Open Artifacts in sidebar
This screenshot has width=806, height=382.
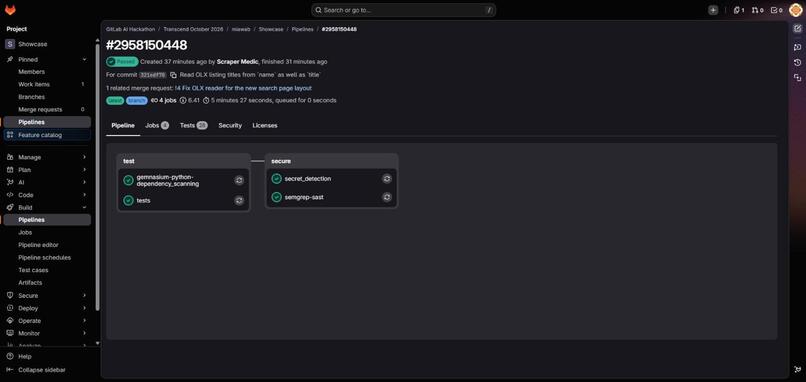[47, 283]
